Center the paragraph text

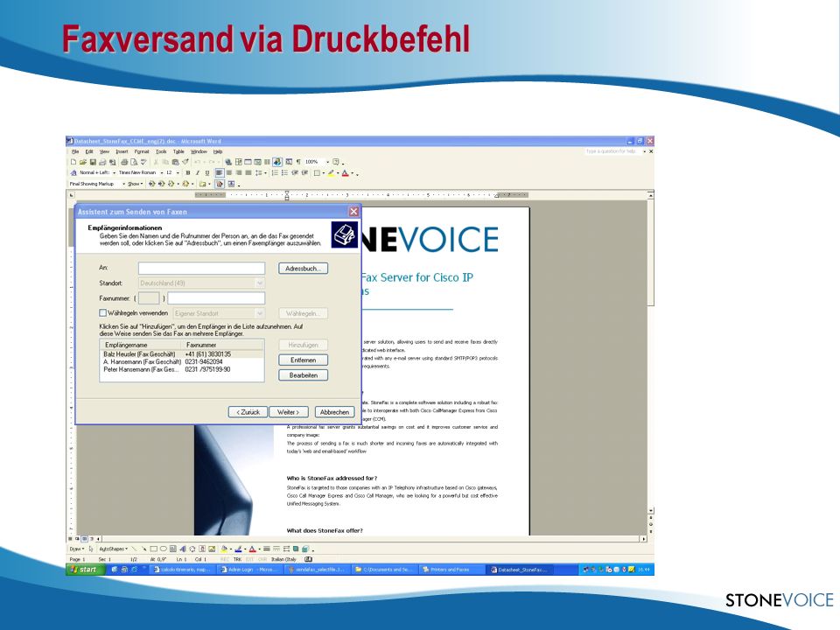coord(229,173)
